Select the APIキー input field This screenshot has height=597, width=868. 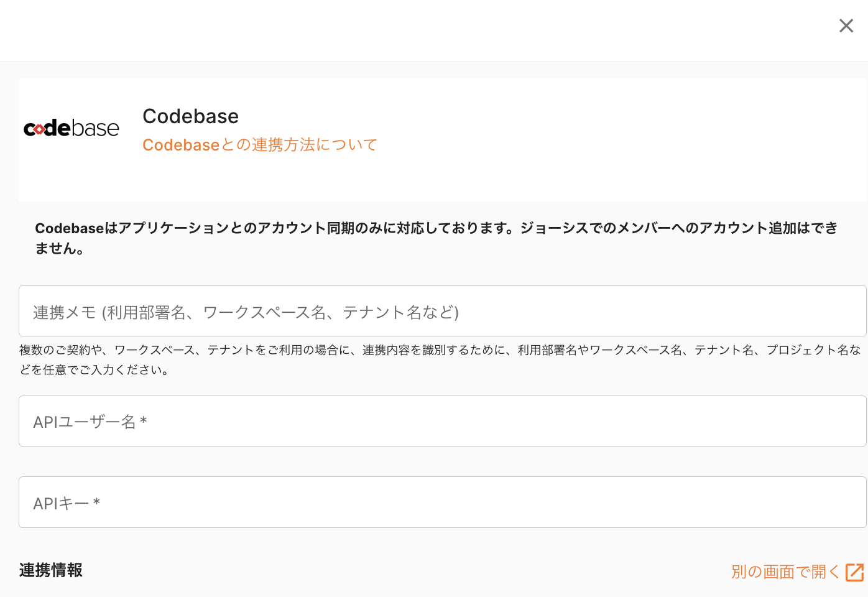pos(442,502)
